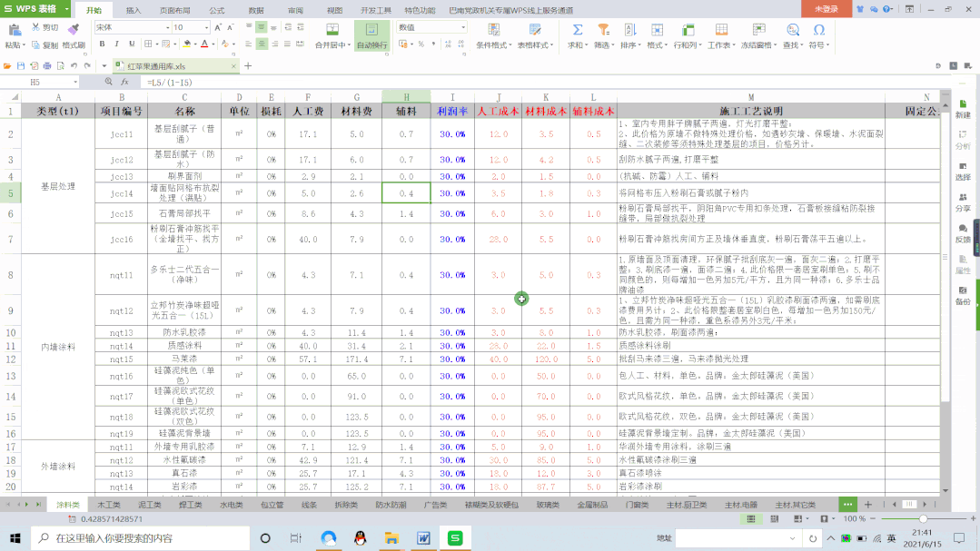Image resolution: width=980 pixels, height=551 pixels.
Task: Toggle Wrap Text (自动换行) button
Action: pos(371,34)
